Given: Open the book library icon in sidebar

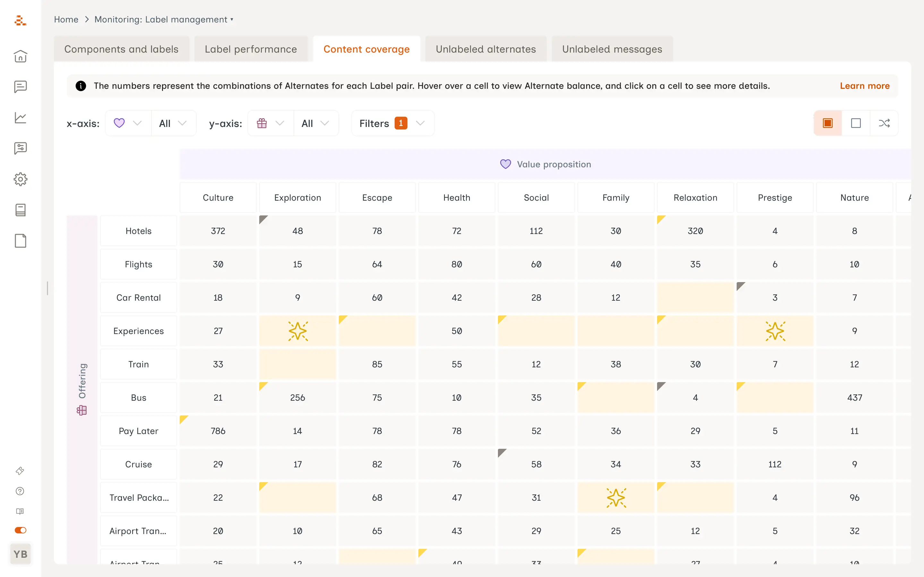Looking at the screenshot, I should click(x=20, y=210).
